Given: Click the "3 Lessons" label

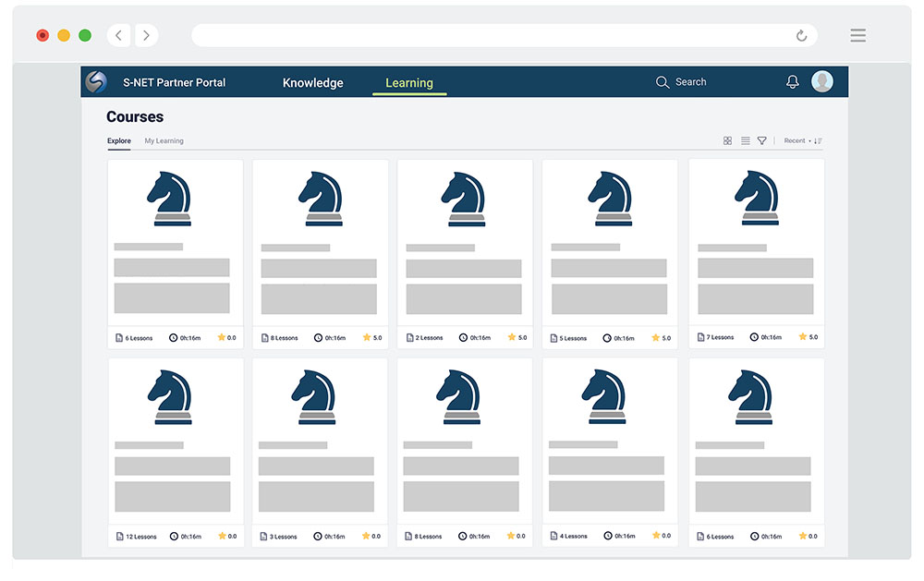Looking at the screenshot, I should tap(284, 537).
